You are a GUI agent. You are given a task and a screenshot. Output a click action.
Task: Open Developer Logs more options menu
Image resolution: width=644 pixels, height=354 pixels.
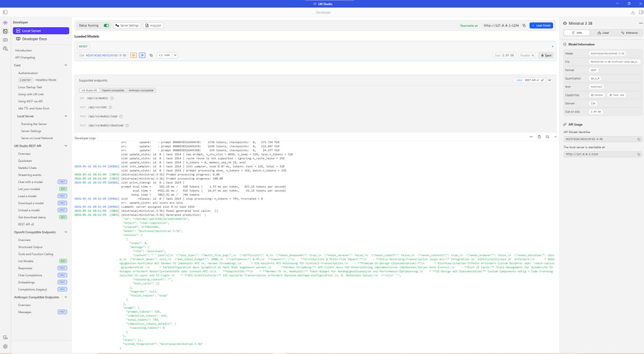531,137
